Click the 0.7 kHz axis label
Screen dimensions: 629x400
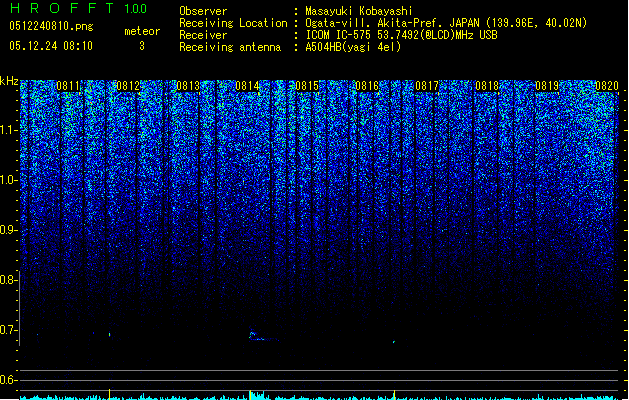8,330
